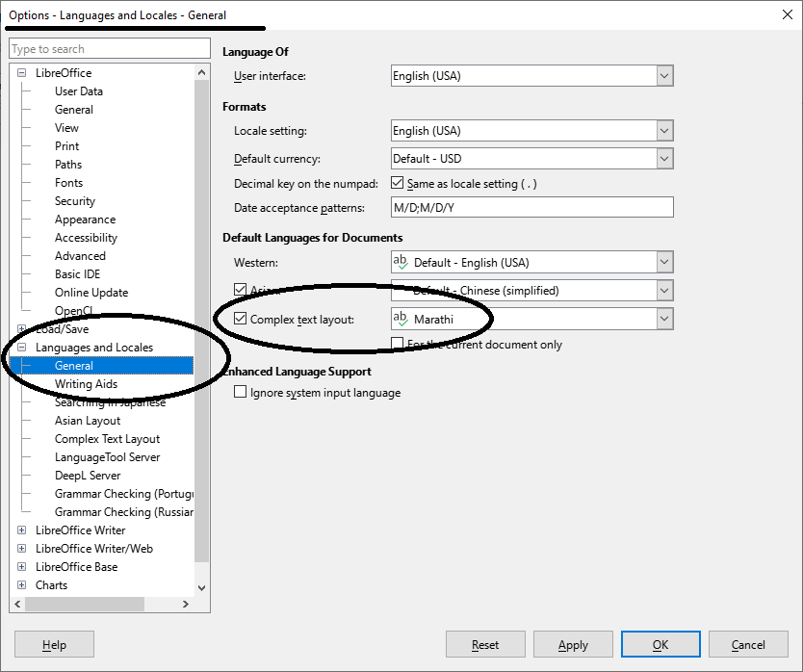Screen dimensions: 803x672
Task: Open the Complex Text Layout page
Action: point(107,439)
